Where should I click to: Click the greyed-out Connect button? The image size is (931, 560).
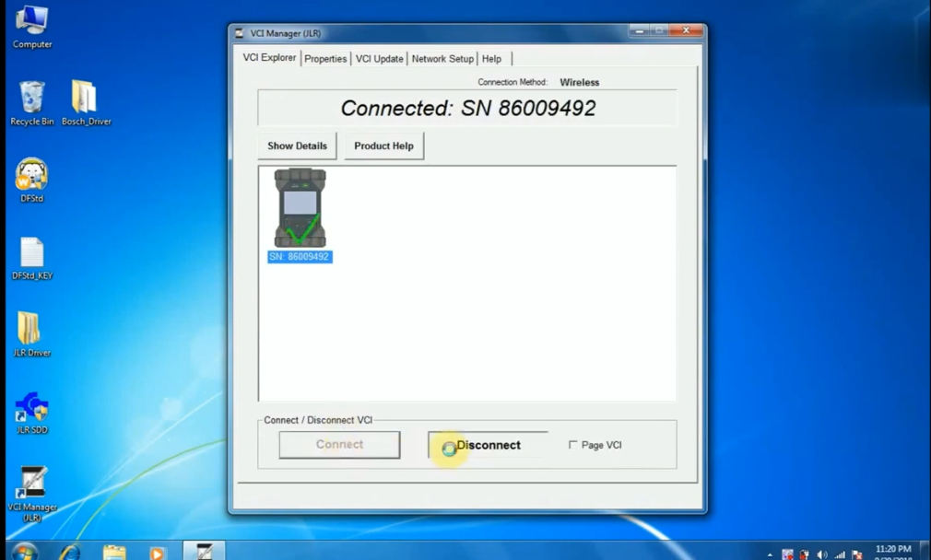point(339,445)
